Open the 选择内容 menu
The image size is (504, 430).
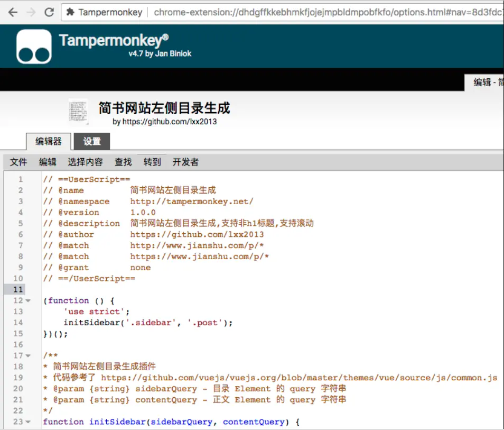(x=85, y=162)
